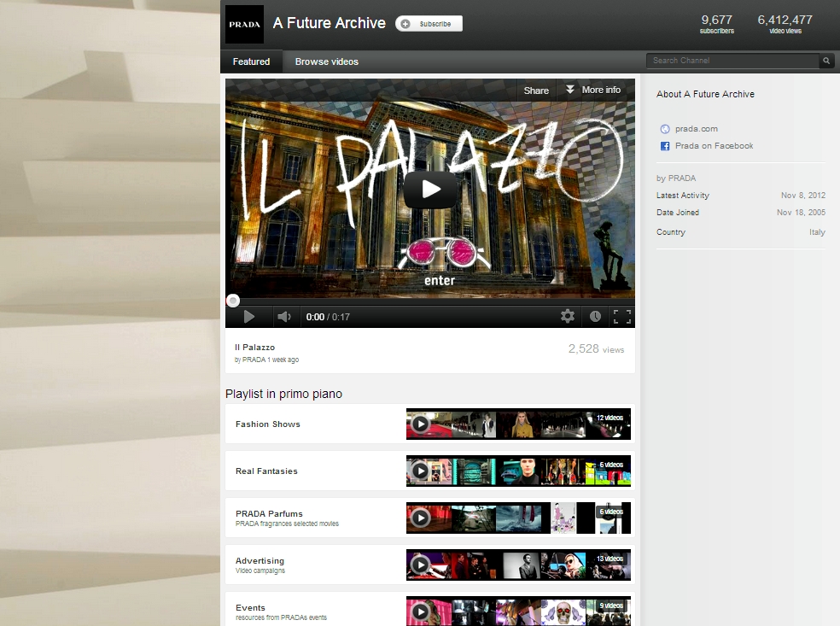Enter fullscreen mode on the video
The image size is (840, 626).
click(x=622, y=317)
